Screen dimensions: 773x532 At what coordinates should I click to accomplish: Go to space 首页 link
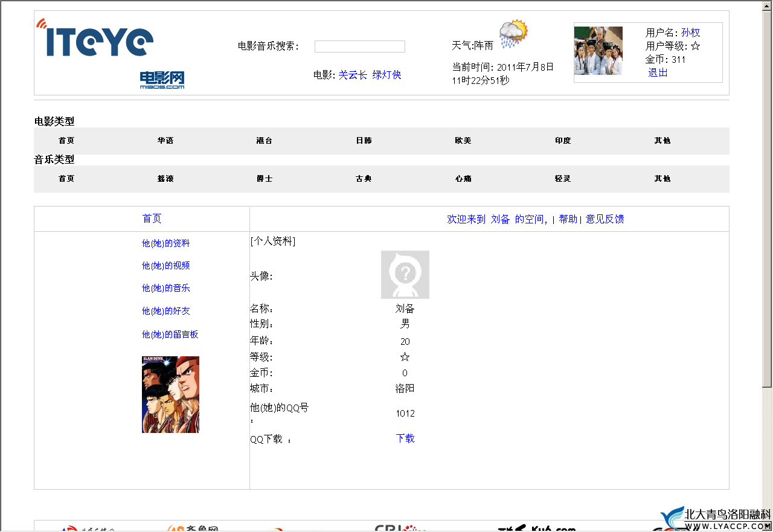click(152, 219)
